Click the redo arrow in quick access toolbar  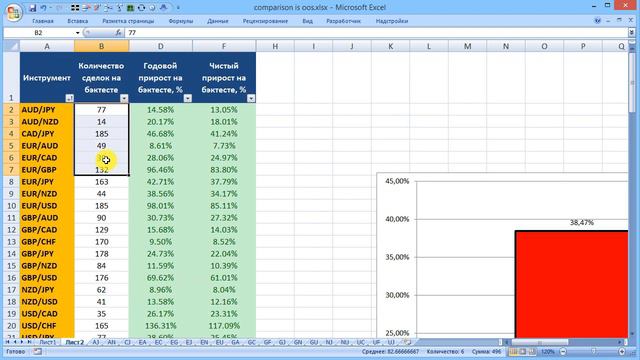point(59,8)
